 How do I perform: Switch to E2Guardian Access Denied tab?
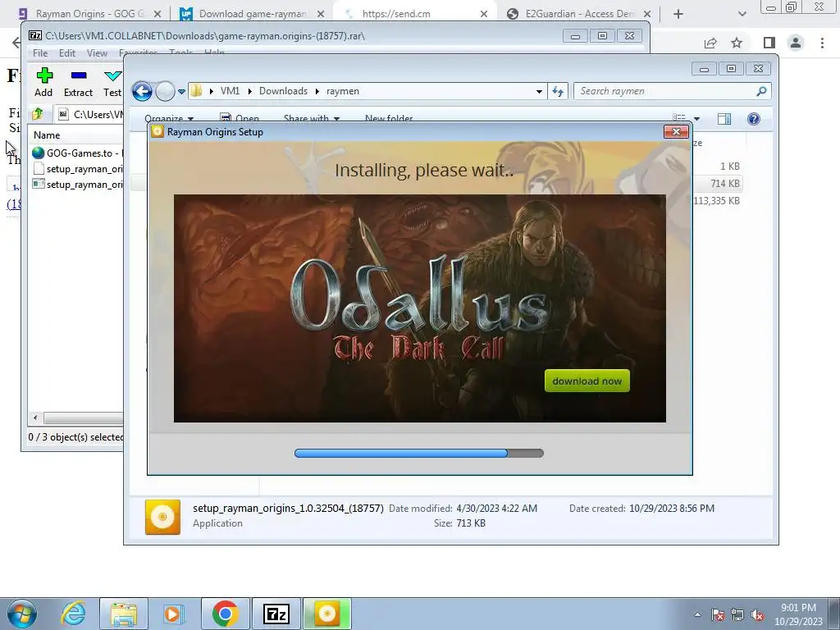[x=578, y=14]
